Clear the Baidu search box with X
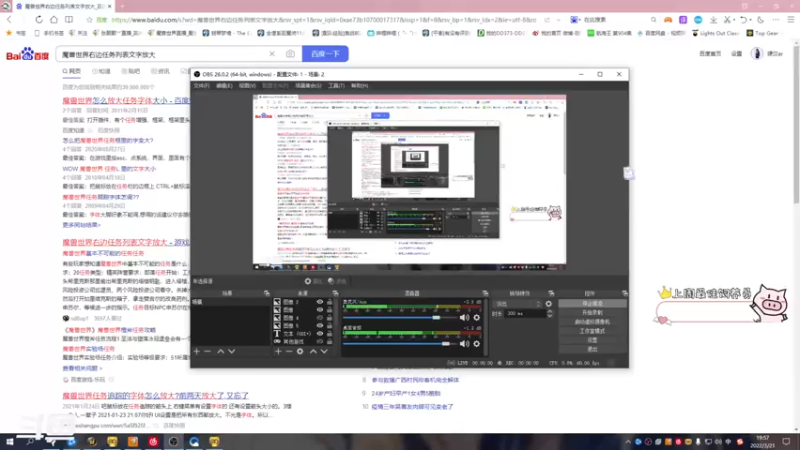Image resolution: width=800 pixels, height=450 pixels. [272, 54]
